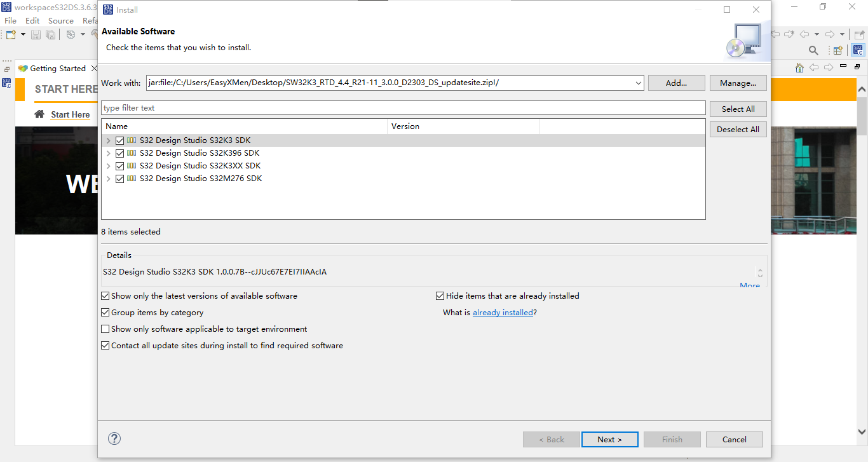Click the Cancel button

click(735, 439)
